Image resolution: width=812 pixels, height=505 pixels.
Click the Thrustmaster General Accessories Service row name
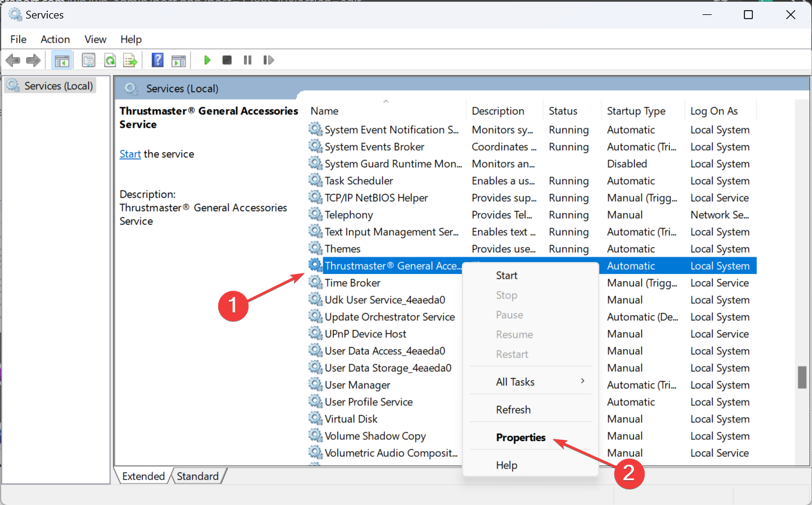393,266
